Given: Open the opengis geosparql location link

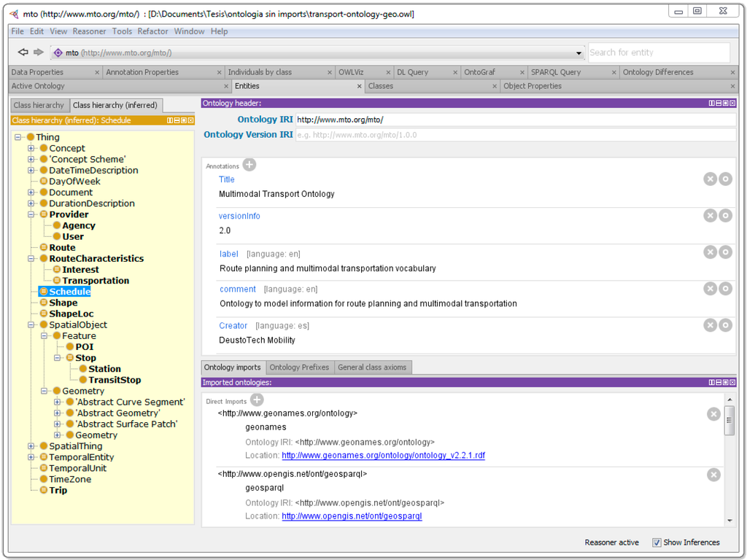Looking at the screenshot, I should coord(352,516).
